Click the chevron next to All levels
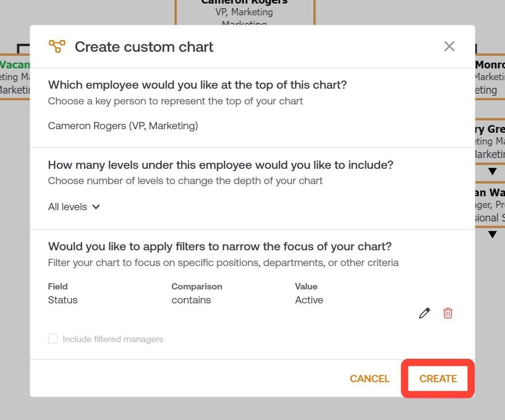505x420 pixels. (x=96, y=207)
